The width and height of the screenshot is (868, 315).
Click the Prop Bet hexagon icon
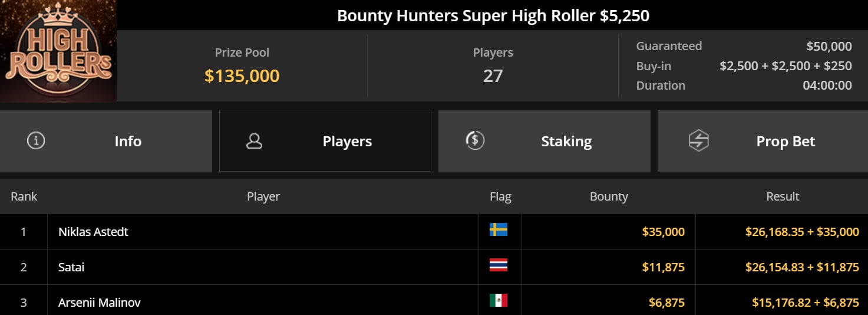point(698,141)
